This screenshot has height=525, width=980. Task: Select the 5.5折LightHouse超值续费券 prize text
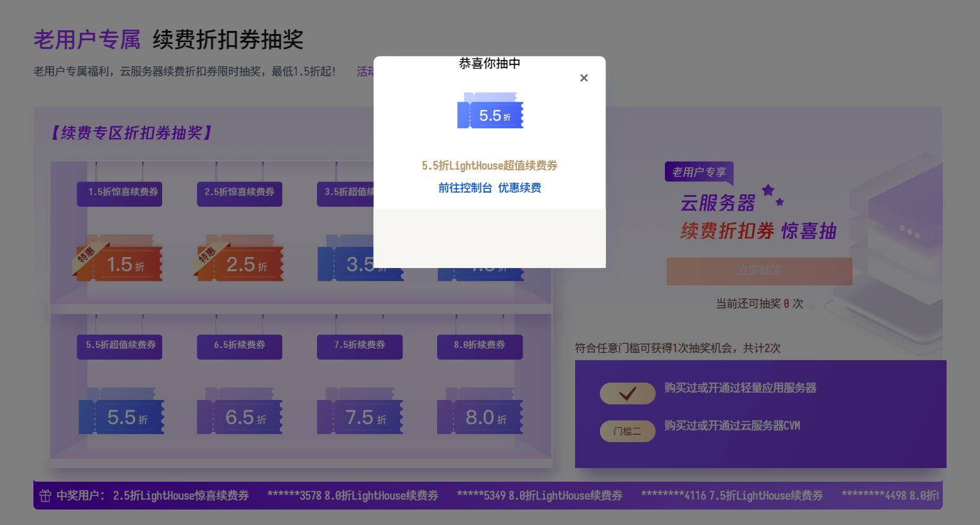(490, 165)
